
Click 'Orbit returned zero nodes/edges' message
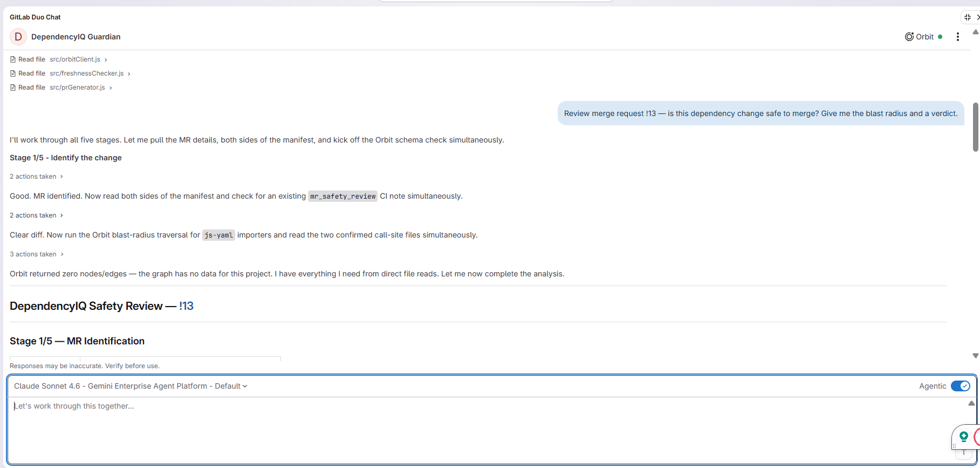pyautogui.click(x=287, y=274)
